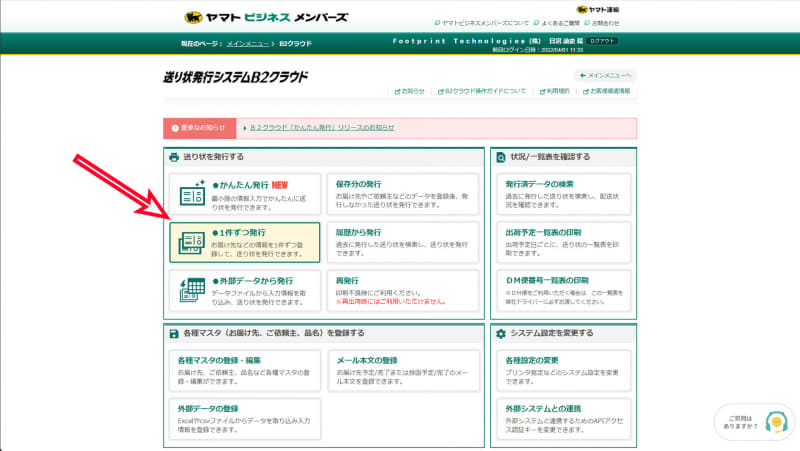800x451 pixels.
Task: Click the 重要なお知らせ alert label
Action: pyautogui.click(x=199, y=128)
